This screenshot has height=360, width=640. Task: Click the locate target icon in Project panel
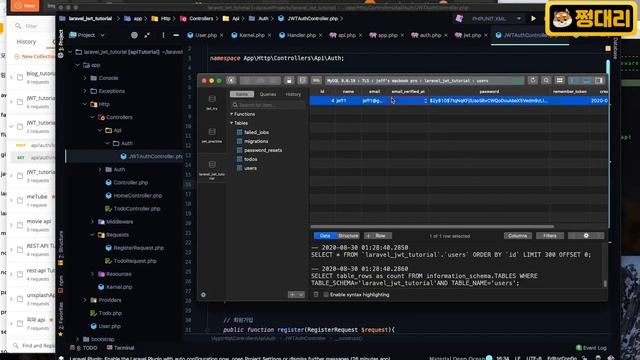[134, 36]
